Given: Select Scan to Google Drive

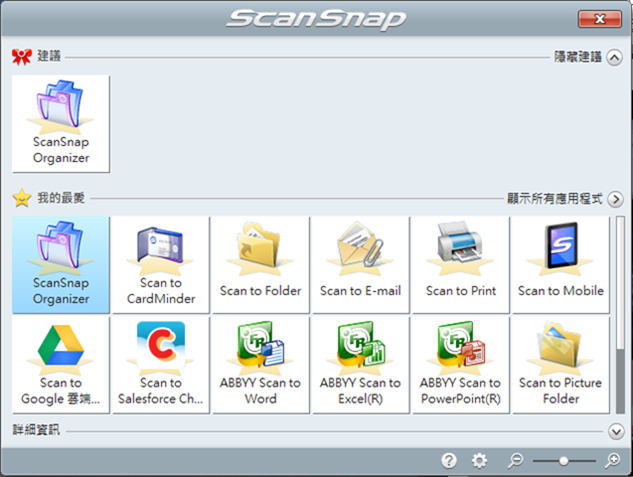Looking at the screenshot, I should (61, 365).
